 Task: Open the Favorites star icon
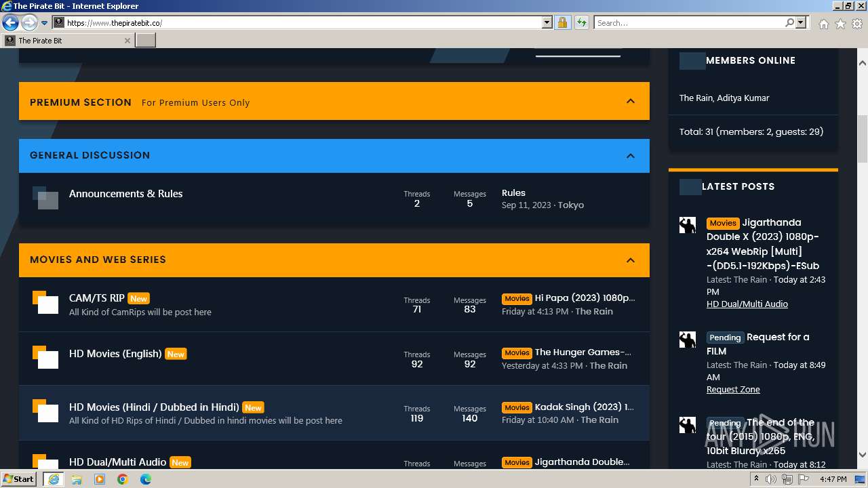(x=840, y=24)
